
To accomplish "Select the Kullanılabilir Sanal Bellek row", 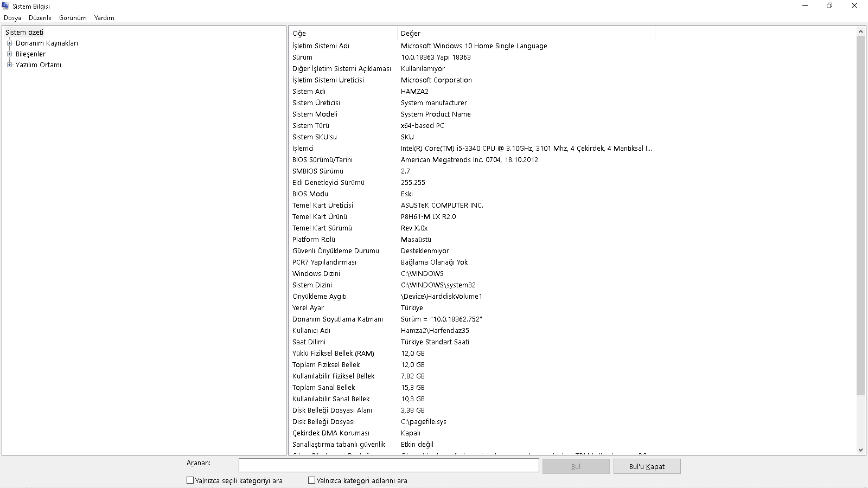I will 472,399.
